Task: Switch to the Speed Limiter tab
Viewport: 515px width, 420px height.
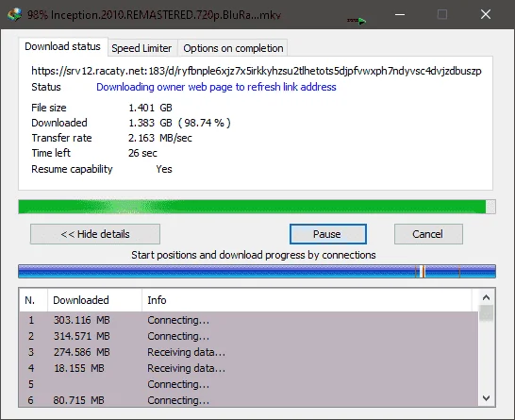Action: tap(141, 48)
